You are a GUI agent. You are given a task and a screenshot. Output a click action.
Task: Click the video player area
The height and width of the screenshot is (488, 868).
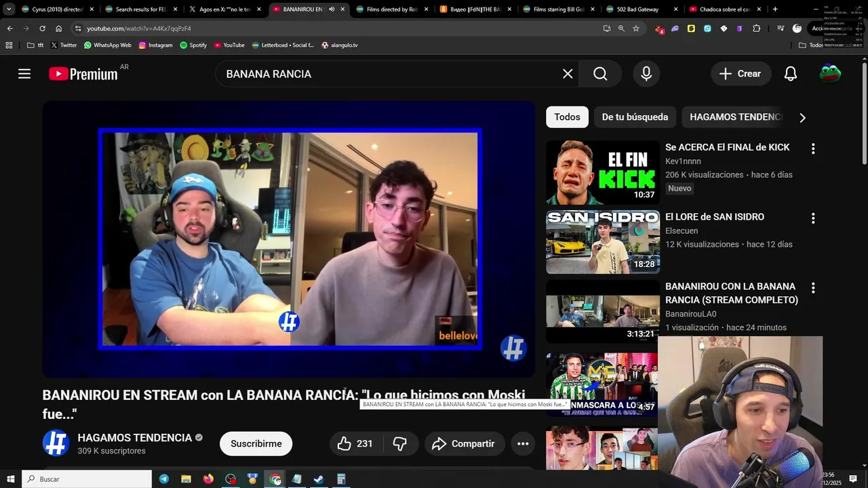point(290,239)
